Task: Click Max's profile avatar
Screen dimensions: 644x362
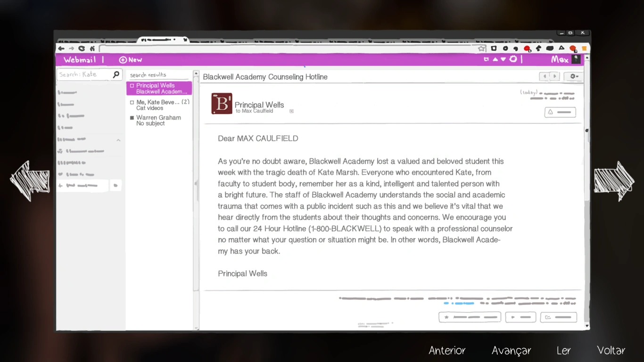Action: pos(576,59)
